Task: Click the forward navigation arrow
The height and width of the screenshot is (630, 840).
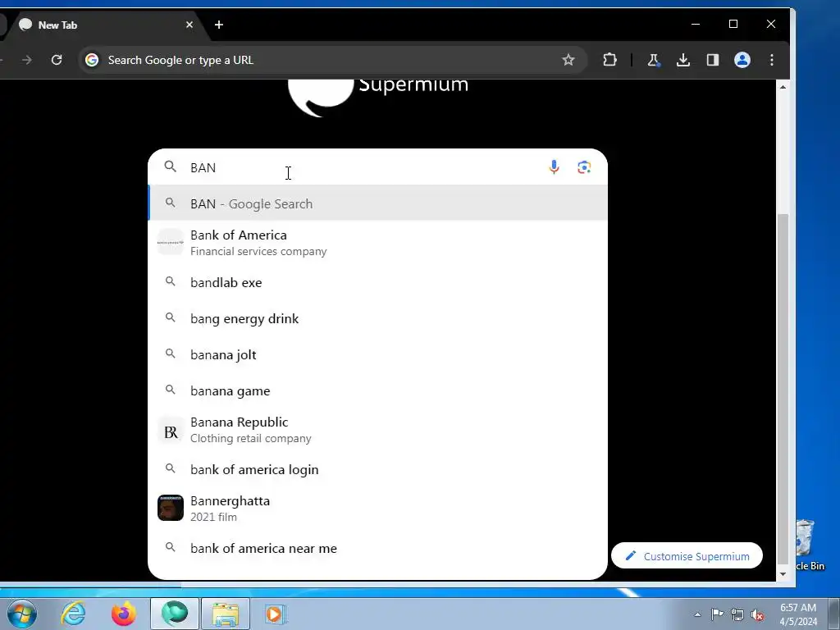Action: (26, 60)
